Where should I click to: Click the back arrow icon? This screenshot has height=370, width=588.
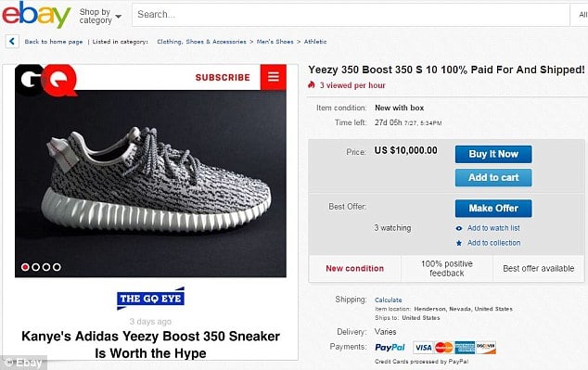click(12, 41)
